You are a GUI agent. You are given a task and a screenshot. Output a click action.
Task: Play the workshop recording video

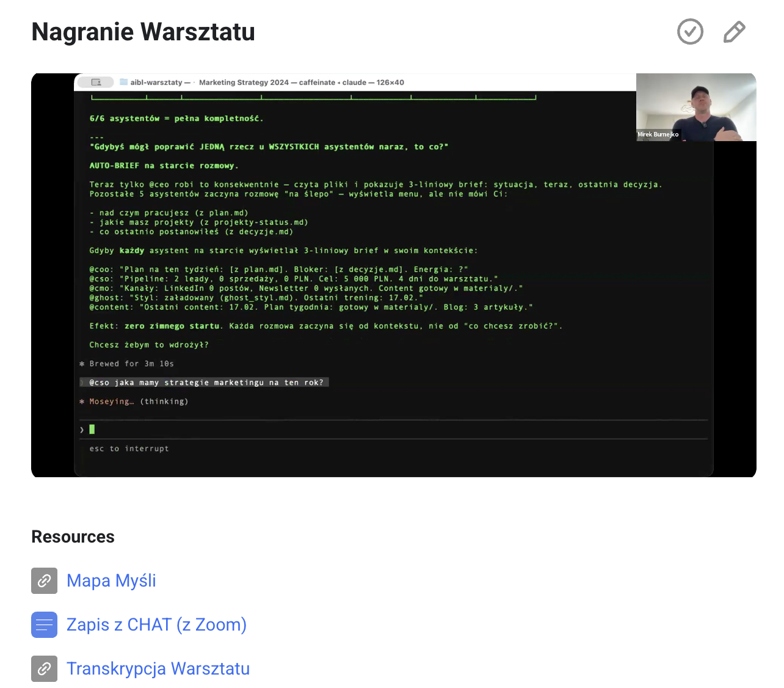pyautogui.click(x=393, y=275)
